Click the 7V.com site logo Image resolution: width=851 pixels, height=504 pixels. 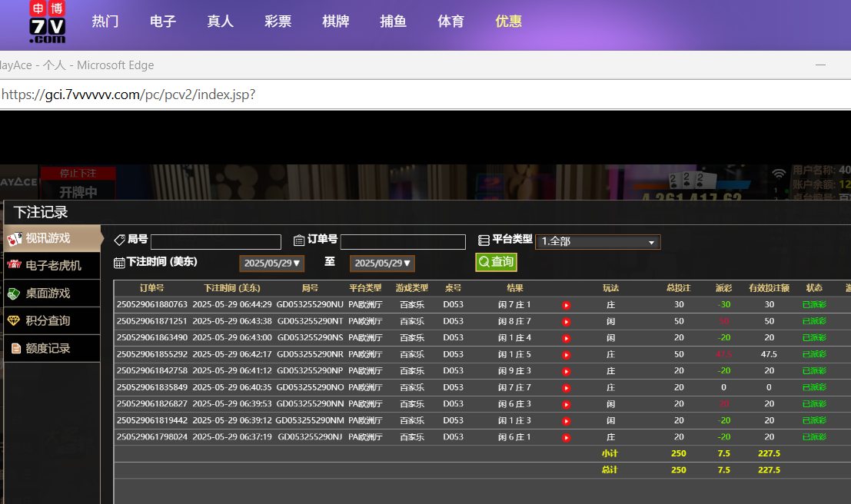48,22
